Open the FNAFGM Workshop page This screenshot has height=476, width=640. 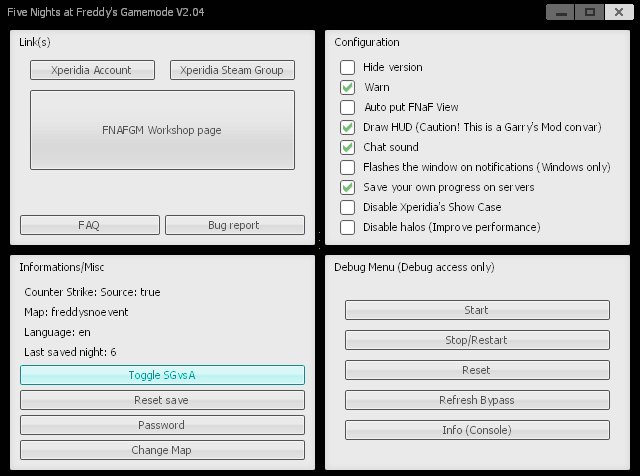[162, 130]
